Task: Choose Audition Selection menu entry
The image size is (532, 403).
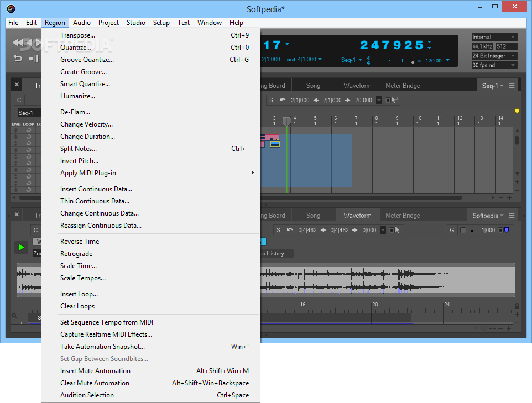Action: tap(150, 395)
